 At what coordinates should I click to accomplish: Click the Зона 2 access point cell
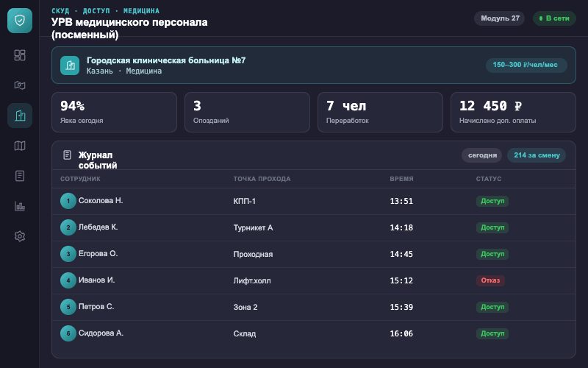click(245, 307)
